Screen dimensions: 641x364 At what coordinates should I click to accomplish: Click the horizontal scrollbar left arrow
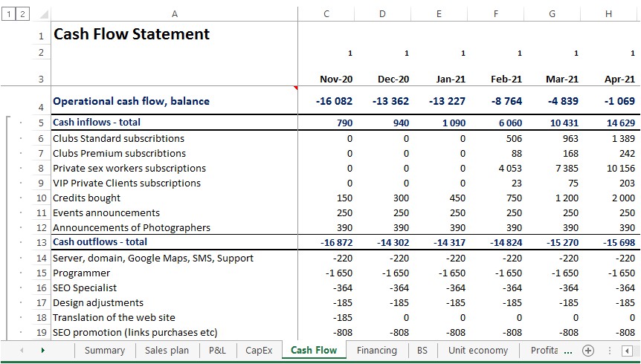click(626, 351)
